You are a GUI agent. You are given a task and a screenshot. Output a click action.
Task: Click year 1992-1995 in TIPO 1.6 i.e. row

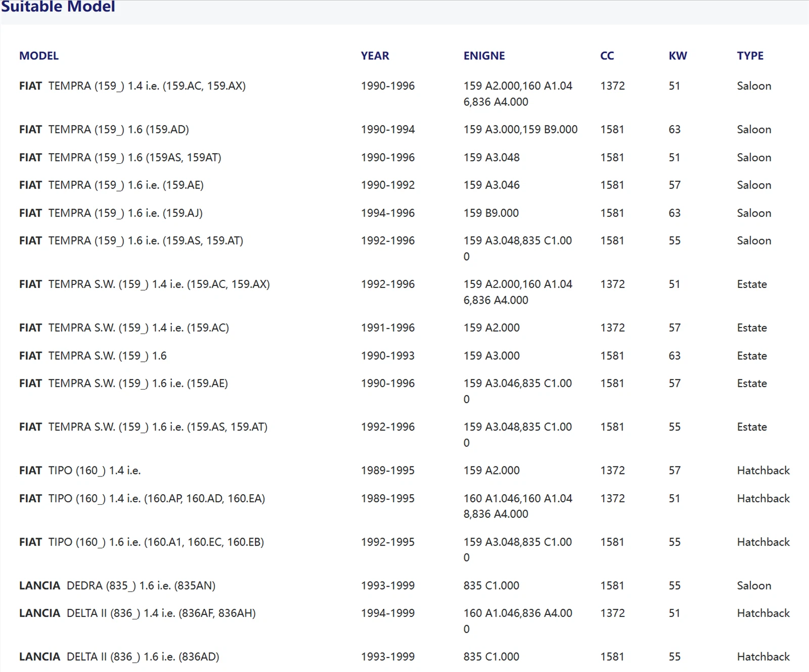tap(388, 542)
